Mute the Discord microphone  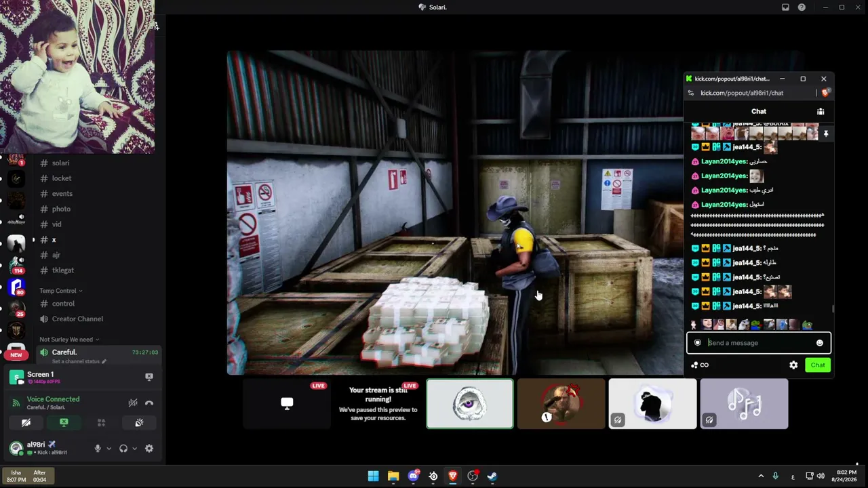98,448
